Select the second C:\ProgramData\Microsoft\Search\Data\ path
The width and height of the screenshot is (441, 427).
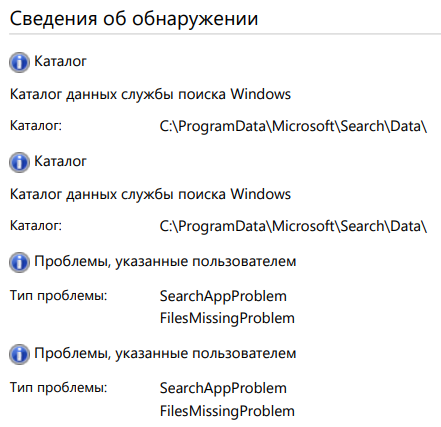pos(293,227)
